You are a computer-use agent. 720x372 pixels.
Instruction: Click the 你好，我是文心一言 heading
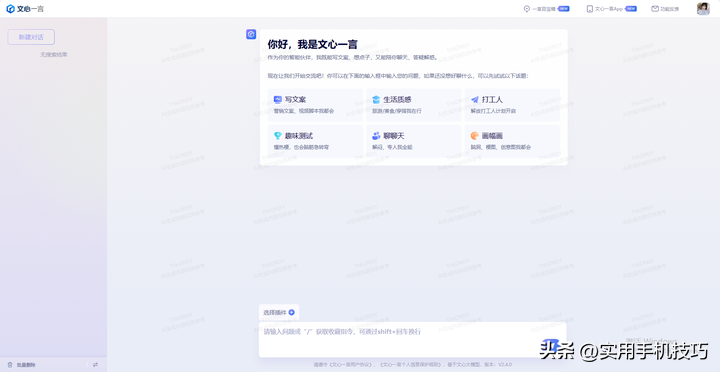coord(312,45)
